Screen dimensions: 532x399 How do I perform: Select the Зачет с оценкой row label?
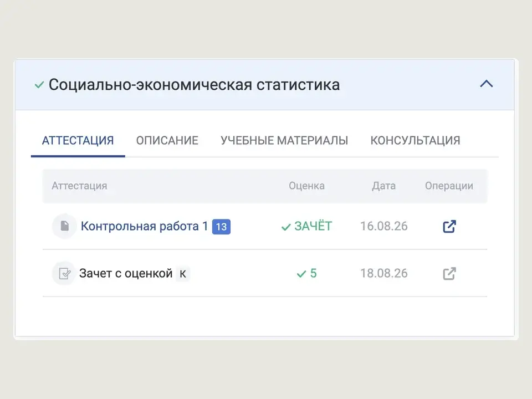point(126,273)
